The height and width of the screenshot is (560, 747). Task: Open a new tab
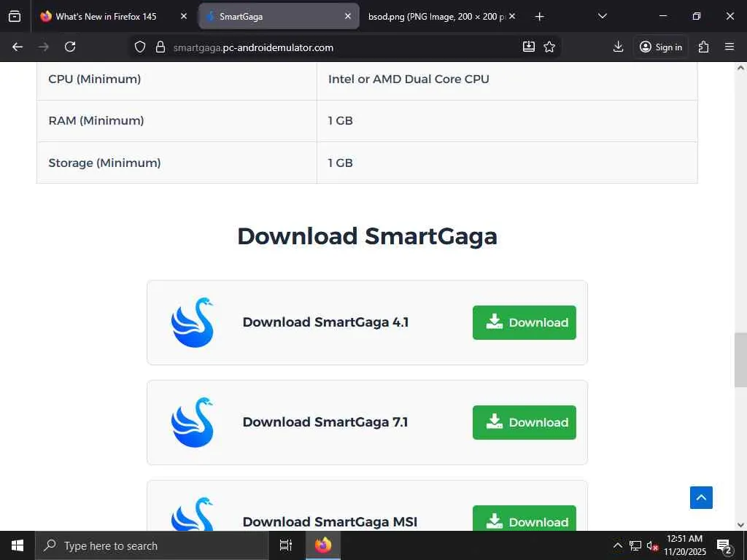[x=539, y=17]
